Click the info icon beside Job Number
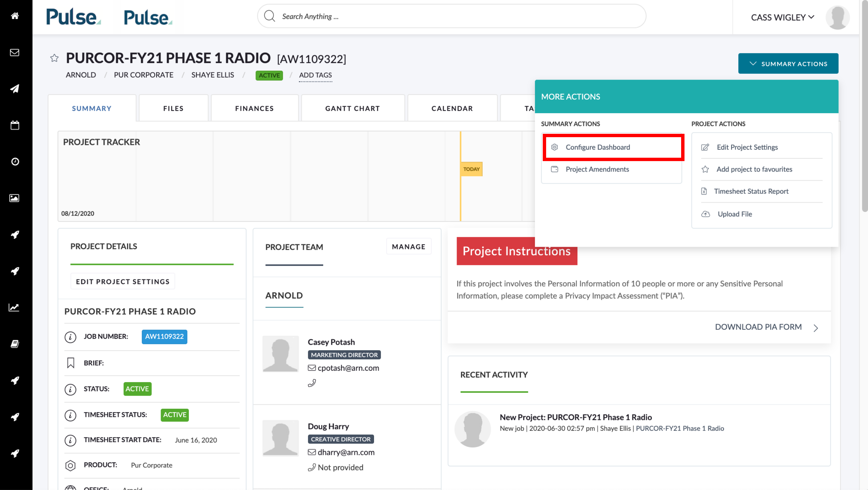This screenshot has height=490, width=868. 70,337
